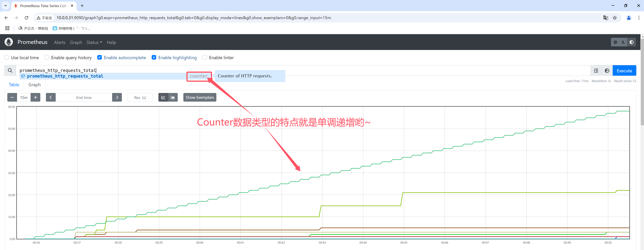Open Alerts in the navigation bar
The width and height of the screenshot is (644, 250).
[59, 42]
